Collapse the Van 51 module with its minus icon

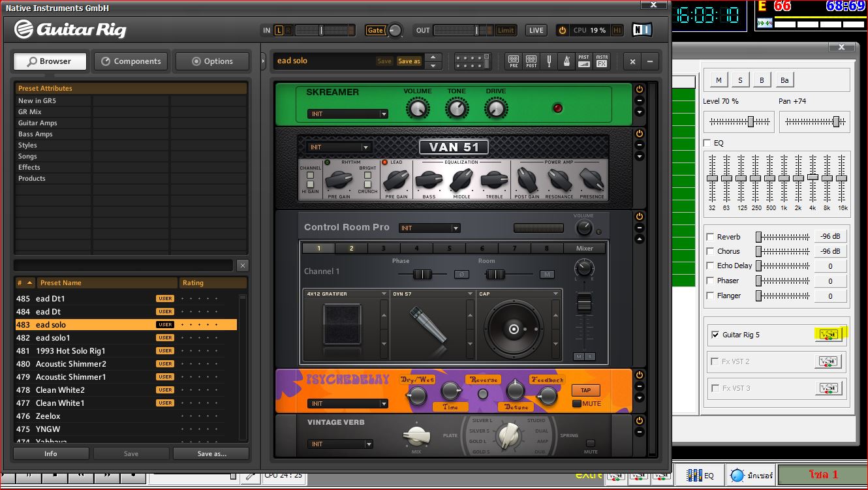tap(640, 145)
